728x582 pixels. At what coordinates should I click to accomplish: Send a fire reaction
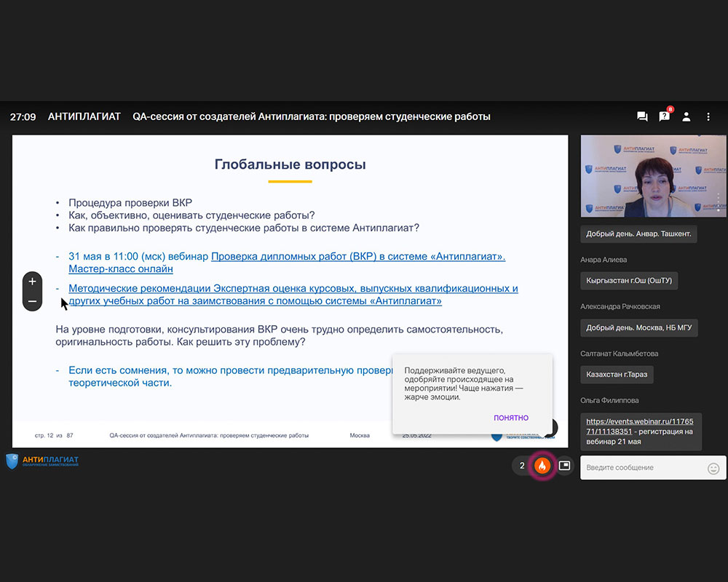tap(542, 466)
